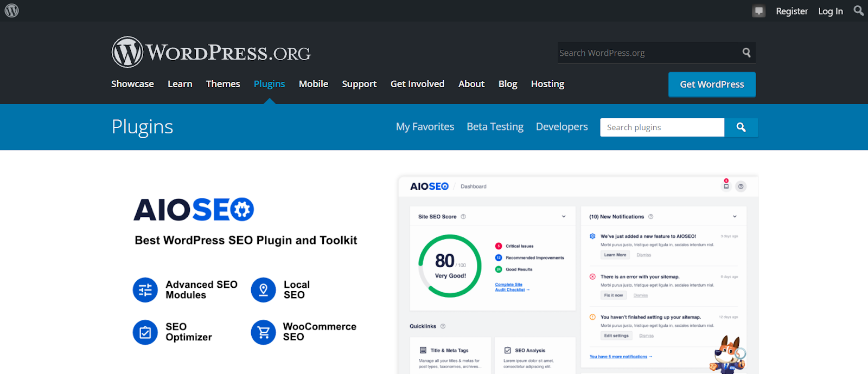The width and height of the screenshot is (868, 374).
Task: Open the Support menu item
Action: [x=359, y=84]
